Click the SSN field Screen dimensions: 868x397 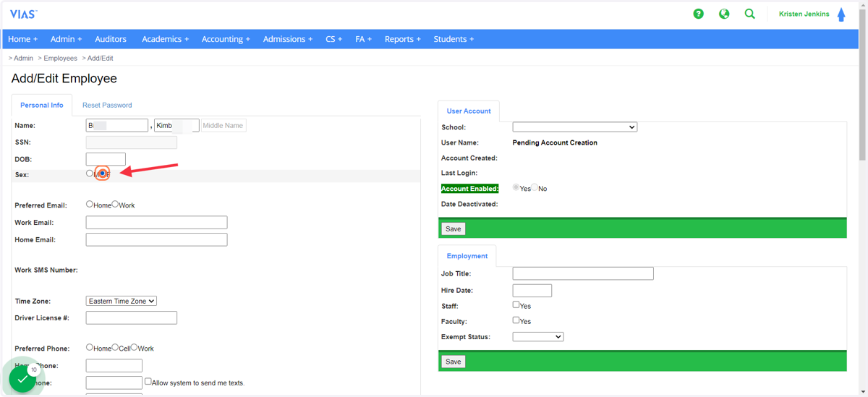point(132,142)
